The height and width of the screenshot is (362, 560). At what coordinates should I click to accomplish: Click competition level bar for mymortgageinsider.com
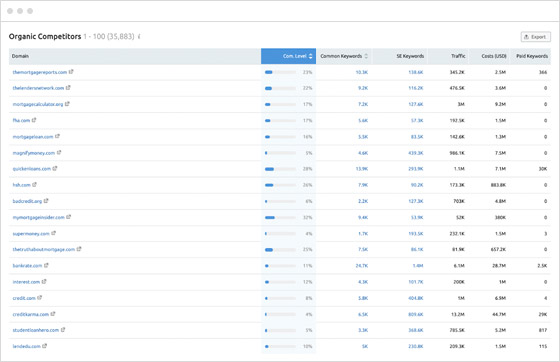point(280,217)
